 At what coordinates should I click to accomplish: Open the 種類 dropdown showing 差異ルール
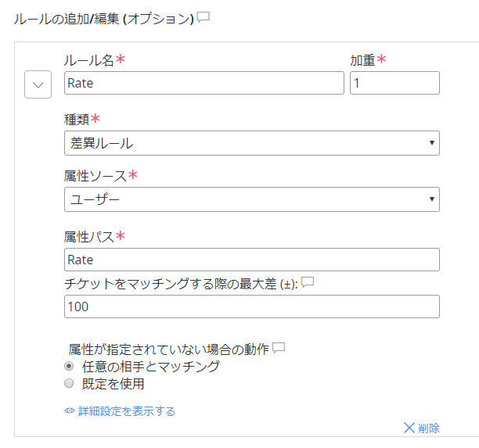[x=251, y=143]
